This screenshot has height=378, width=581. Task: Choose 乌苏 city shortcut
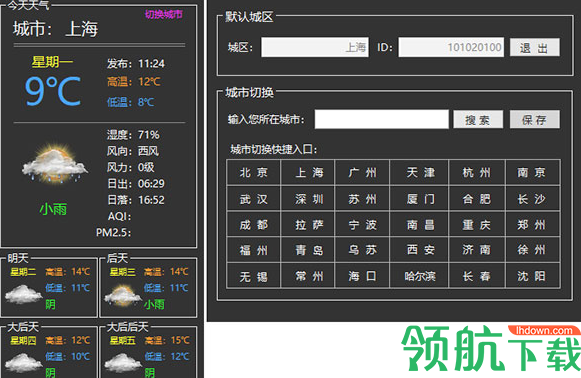point(362,250)
